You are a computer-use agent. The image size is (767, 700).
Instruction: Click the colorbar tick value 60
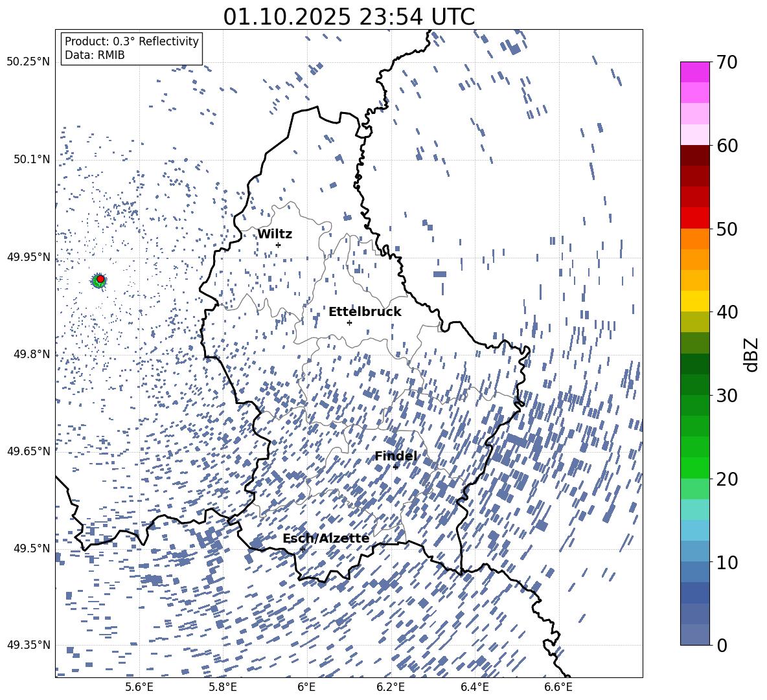(727, 146)
